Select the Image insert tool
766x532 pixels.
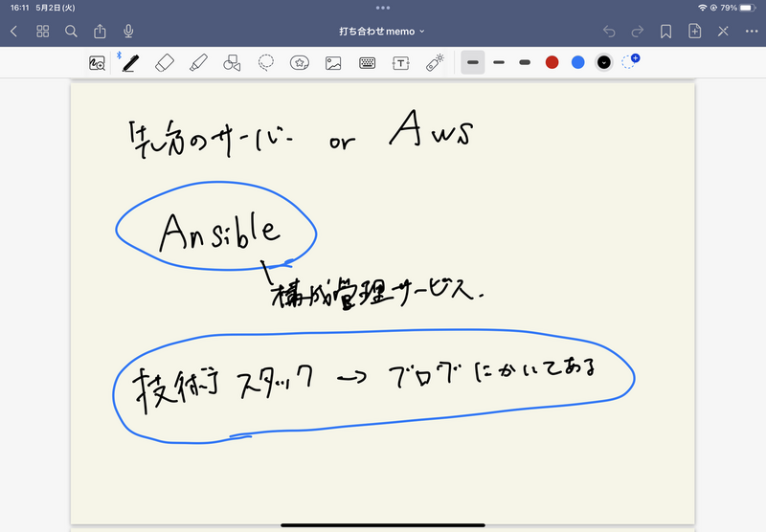coord(333,63)
